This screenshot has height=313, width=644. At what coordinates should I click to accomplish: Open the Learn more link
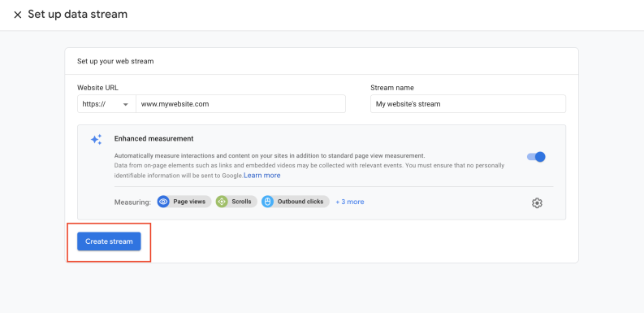[x=262, y=176]
